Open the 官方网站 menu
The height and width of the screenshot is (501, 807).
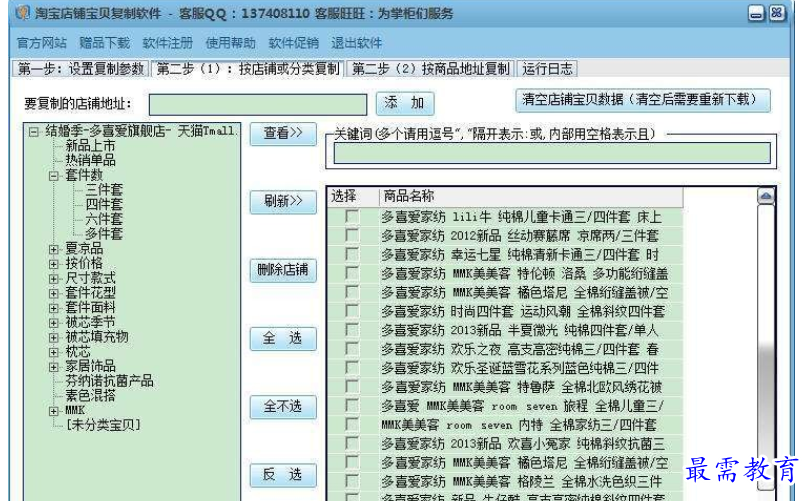coord(42,43)
